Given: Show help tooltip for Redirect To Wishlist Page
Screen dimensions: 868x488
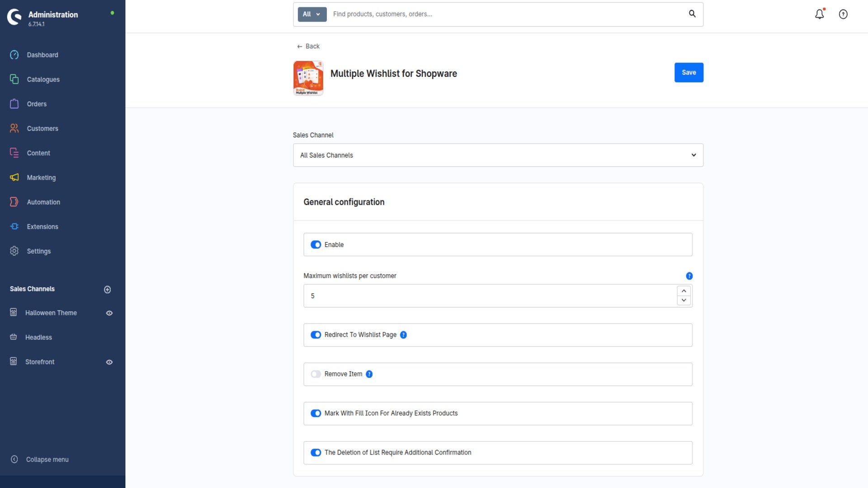Looking at the screenshot, I should pyautogui.click(x=404, y=335).
